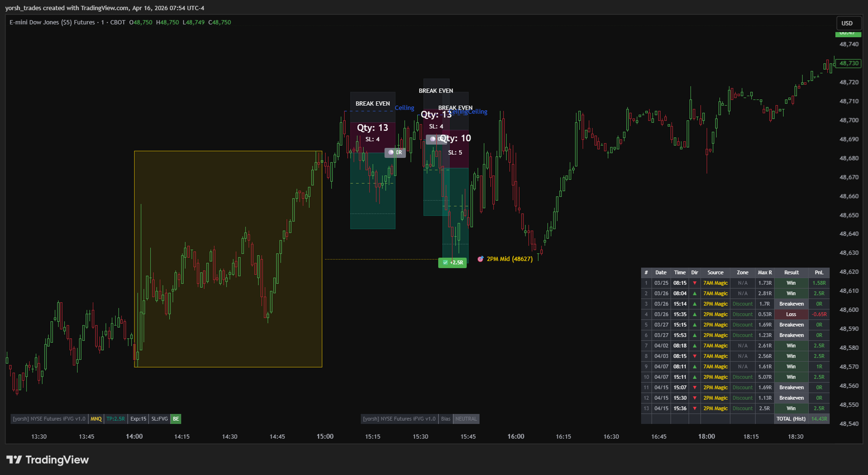Image resolution: width=868 pixels, height=475 pixels.
Task: Click the Max R column header
Action: [765, 272]
